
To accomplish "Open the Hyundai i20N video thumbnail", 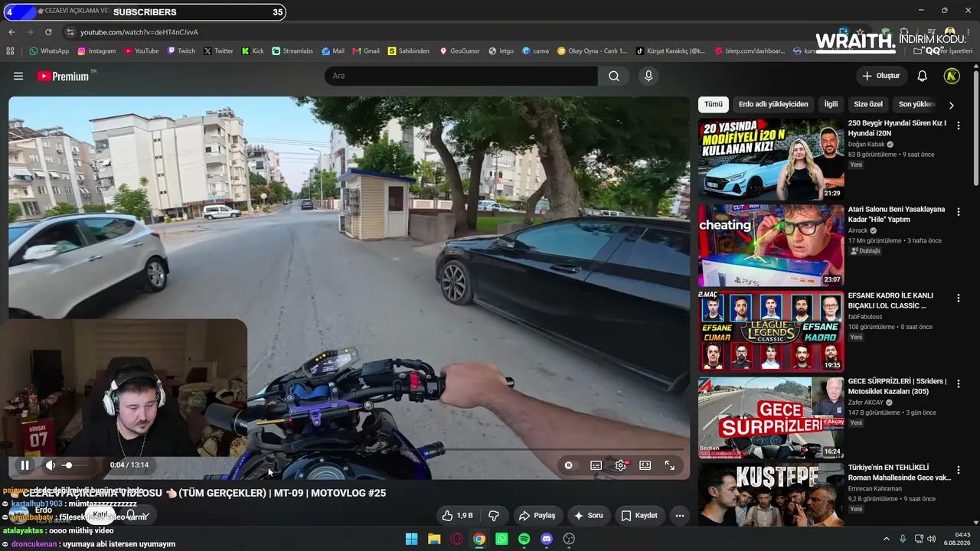I will (x=771, y=159).
